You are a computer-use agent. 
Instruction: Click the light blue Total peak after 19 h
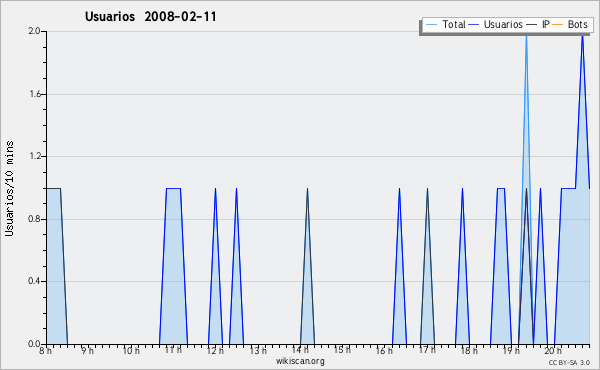point(526,36)
